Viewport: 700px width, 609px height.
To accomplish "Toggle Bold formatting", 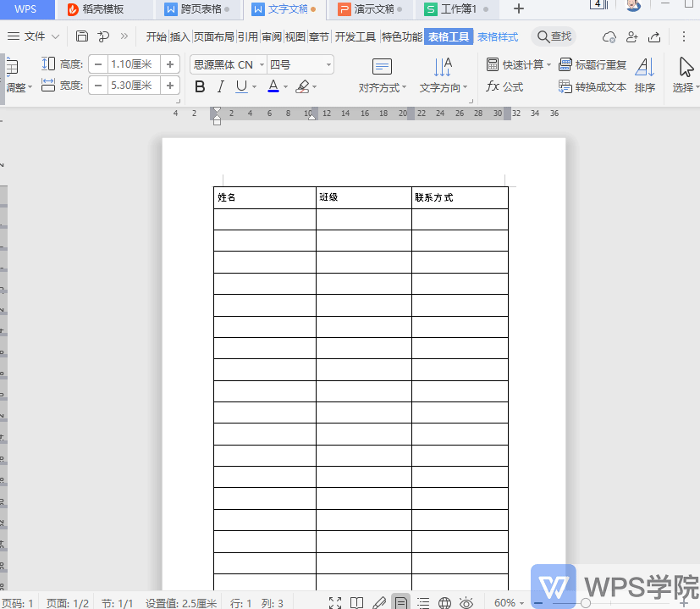I will coord(200,86).
